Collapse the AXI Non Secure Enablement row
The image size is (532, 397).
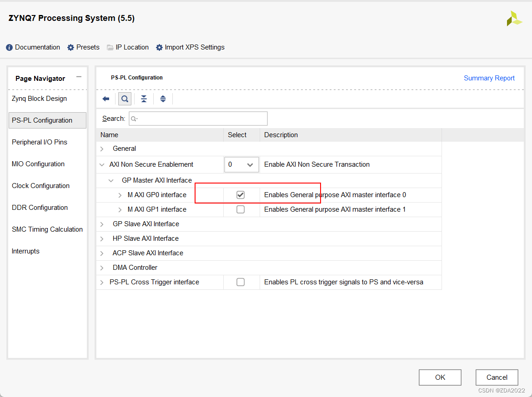click(102, 165)
